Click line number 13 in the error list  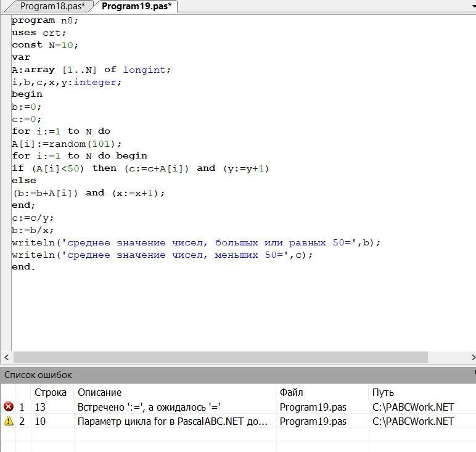point(40,407)
